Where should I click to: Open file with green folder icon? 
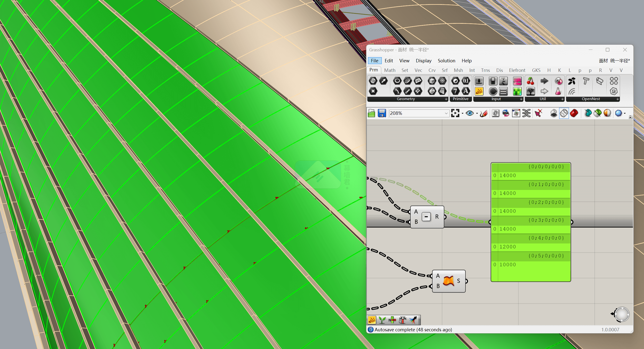pyautogui.click(x=371, y=113)
